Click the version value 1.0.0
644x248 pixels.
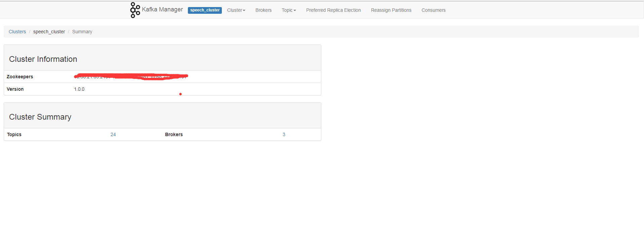[x=79, y=89]
